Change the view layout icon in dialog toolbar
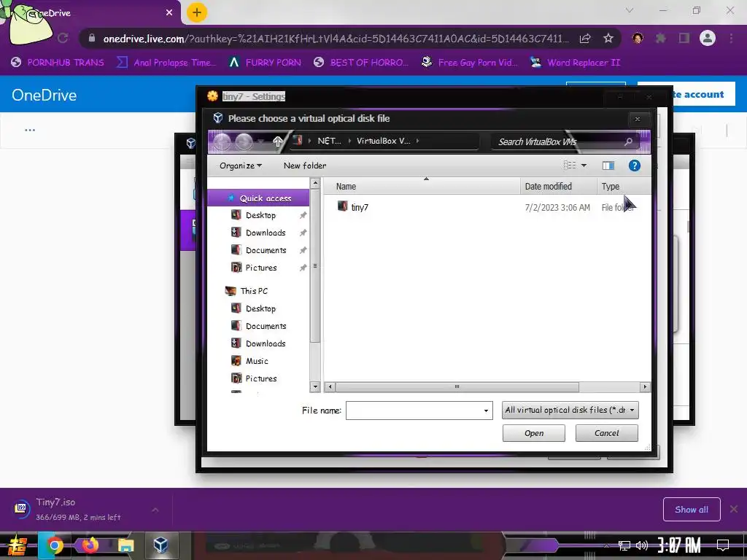This screenshot has width=747, height=560. pos(570,166)
